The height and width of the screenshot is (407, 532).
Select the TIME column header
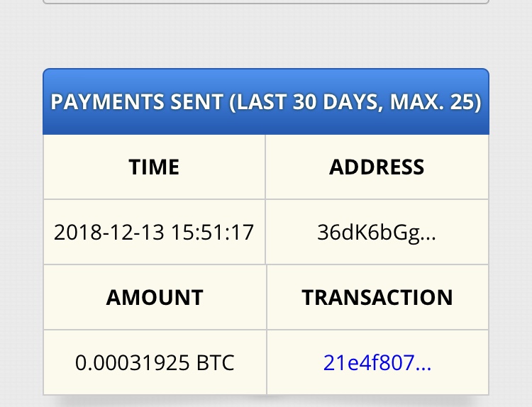pyautogui.click(x=154, y=167)
